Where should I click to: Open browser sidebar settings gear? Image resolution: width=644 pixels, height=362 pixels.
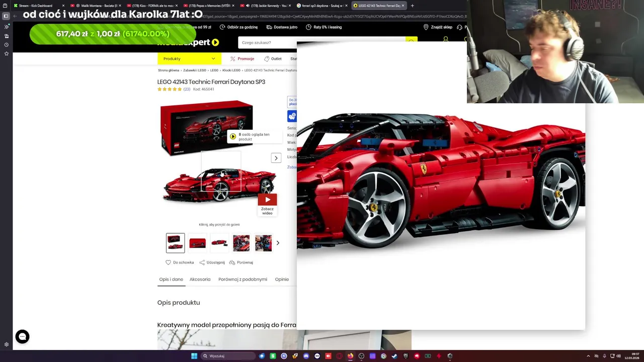click(7, 344)
